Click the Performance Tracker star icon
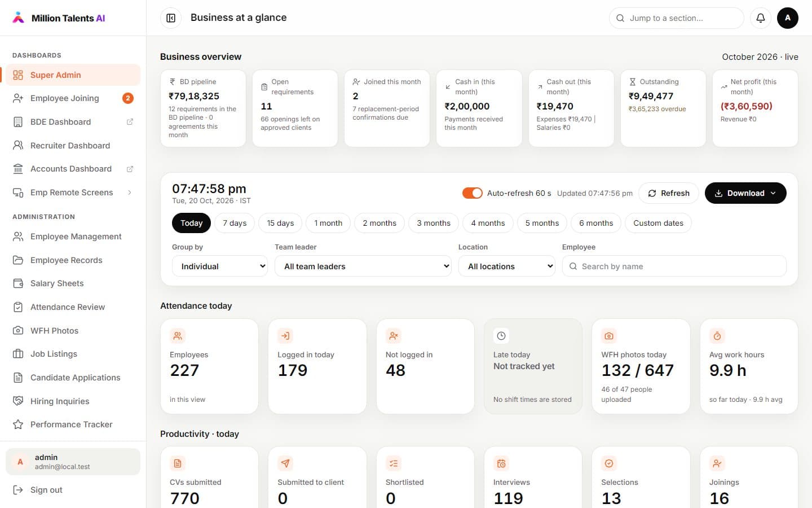Image resolution: width=812 pixels, height=508 pixels. pyautogui.click(x=18, y=424)
